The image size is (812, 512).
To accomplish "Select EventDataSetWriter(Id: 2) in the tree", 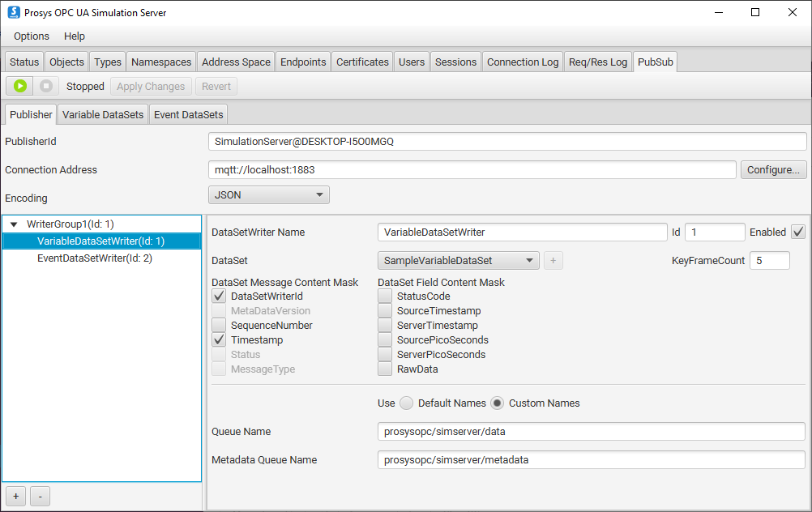I will (x=95, y=258).
